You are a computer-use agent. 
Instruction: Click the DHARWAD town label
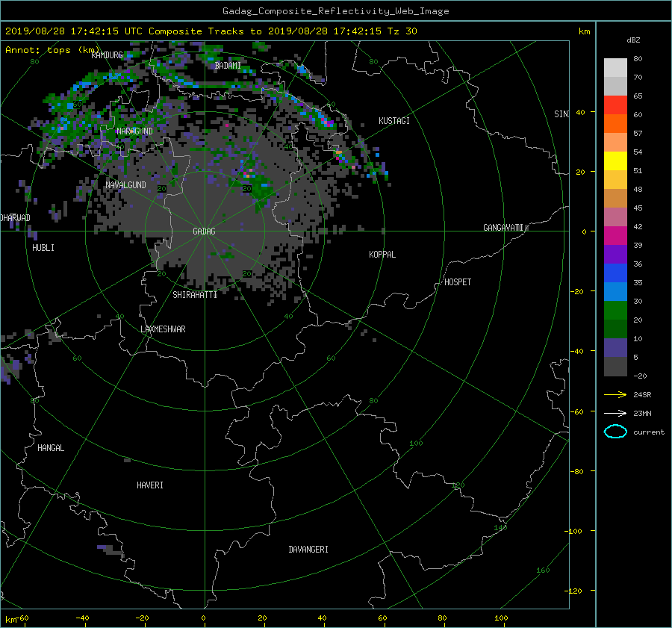pyautogui.click(x=16, y=218)
